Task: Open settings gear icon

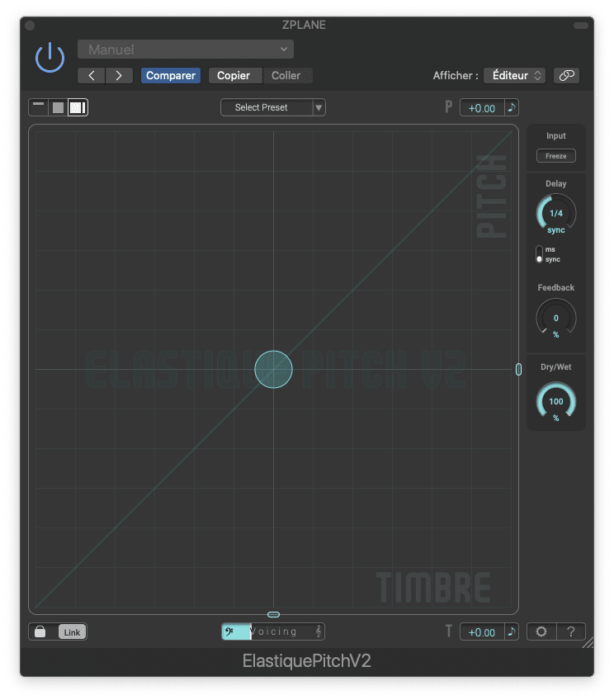Action: point(541,631)
